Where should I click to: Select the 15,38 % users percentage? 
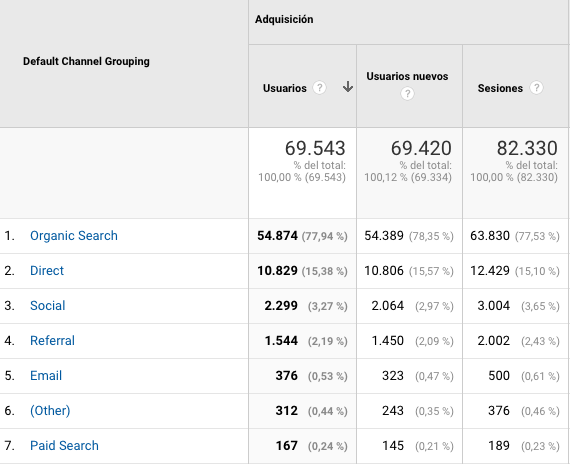point(325,271)
